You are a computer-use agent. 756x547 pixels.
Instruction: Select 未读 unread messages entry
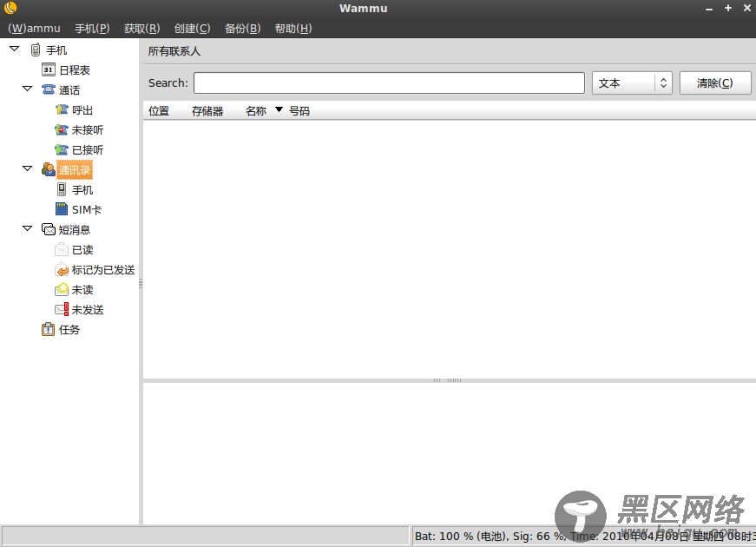pos(82,289)
